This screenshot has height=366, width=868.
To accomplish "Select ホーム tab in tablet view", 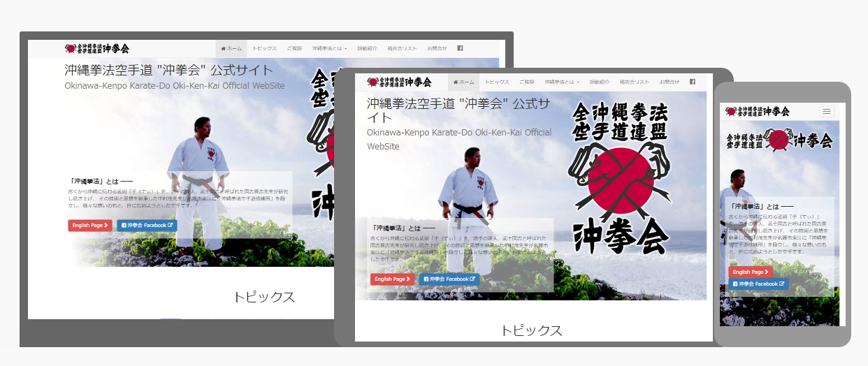I will [464, 82].
